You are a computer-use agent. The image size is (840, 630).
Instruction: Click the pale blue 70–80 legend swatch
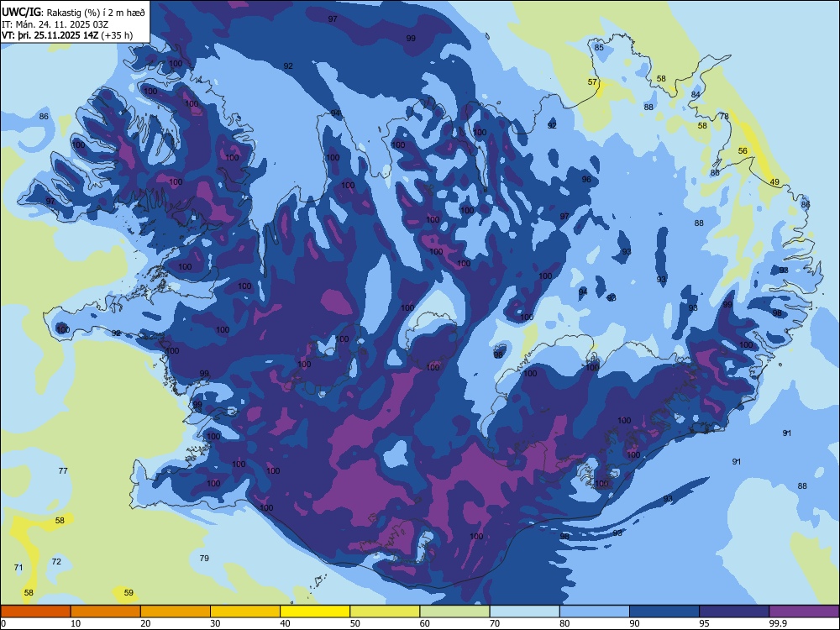tap(524, 612)
